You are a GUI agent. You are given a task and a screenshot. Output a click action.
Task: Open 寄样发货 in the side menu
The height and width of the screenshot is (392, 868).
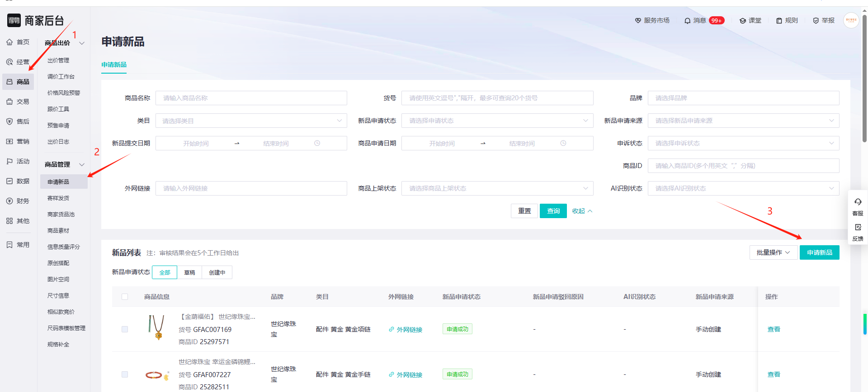58,198
